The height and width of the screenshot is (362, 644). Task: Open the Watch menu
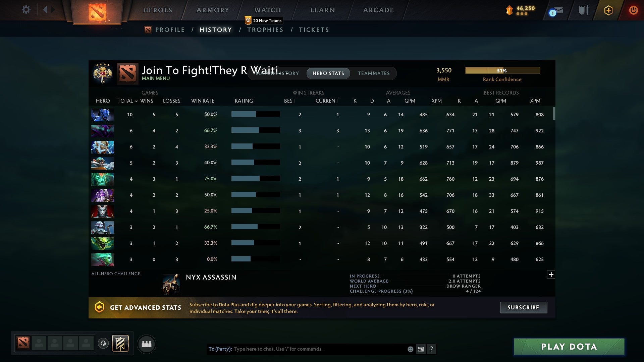point(267,10)
